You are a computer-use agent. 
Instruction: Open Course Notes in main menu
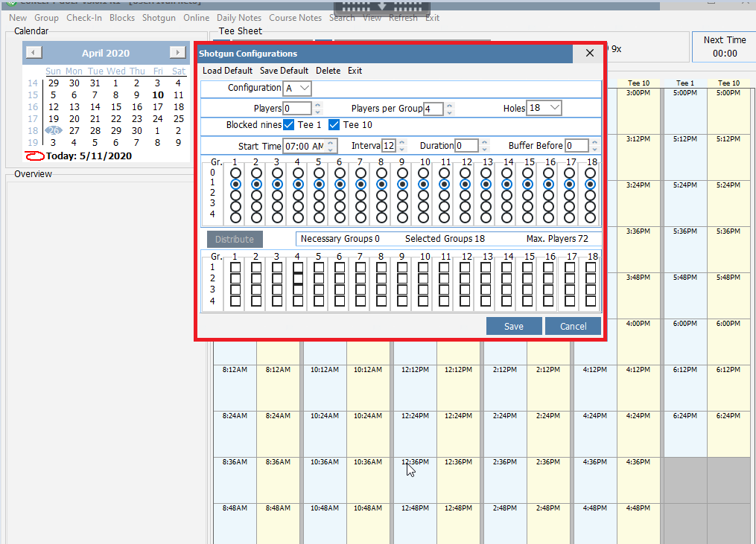point(295,18)
